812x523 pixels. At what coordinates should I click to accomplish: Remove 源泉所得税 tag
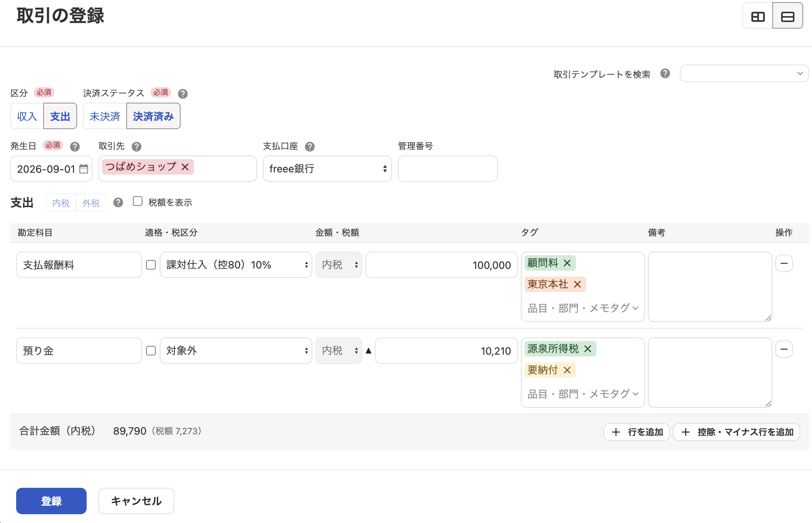588,349
